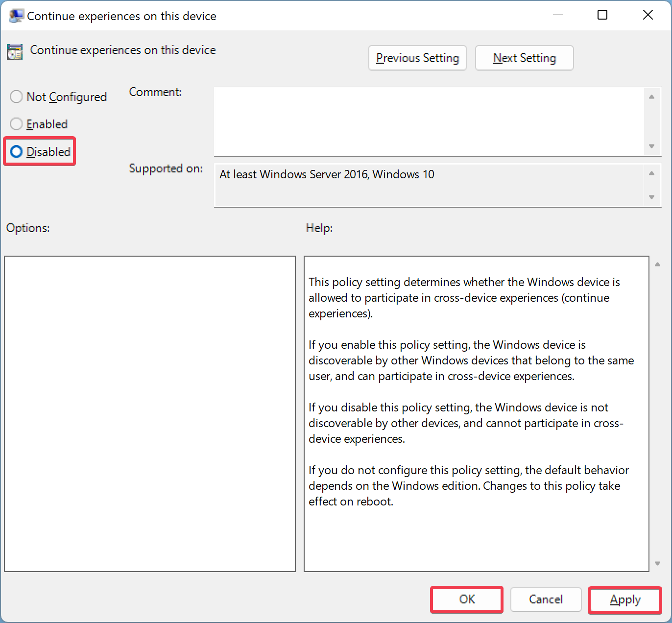
Task: Click the policy setting icon beside heading
Action: coord(15,51)
